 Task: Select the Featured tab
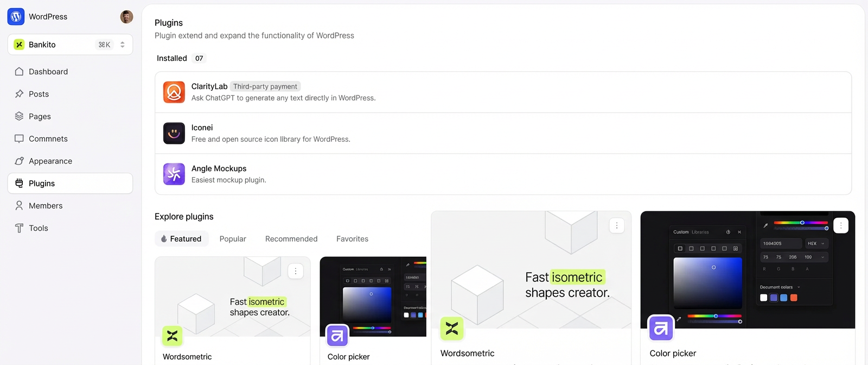click(182, 239)
